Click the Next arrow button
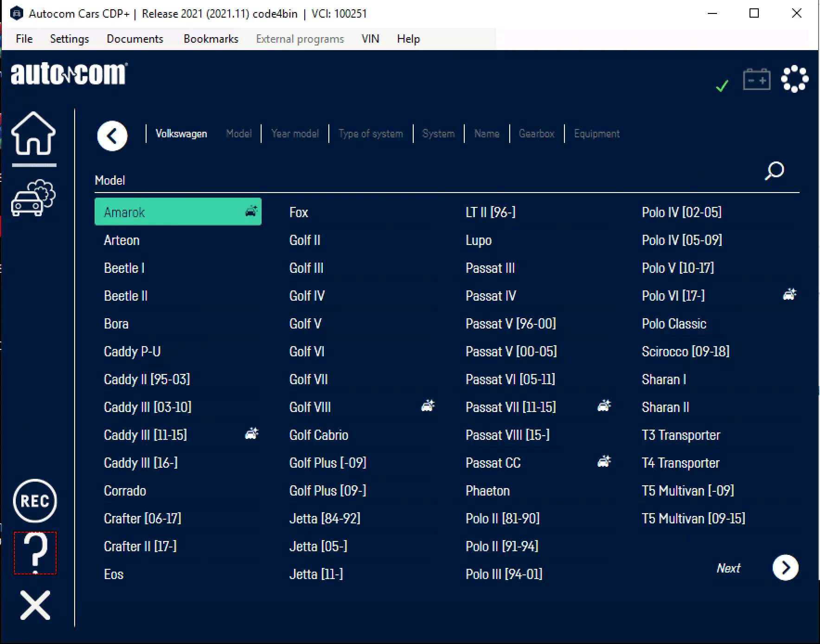 coord(785,567)
